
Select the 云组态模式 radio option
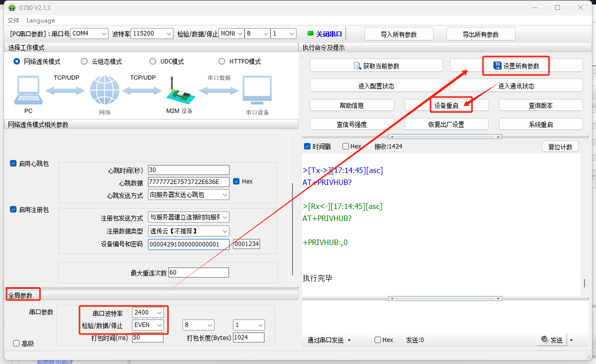pos(84,61)
